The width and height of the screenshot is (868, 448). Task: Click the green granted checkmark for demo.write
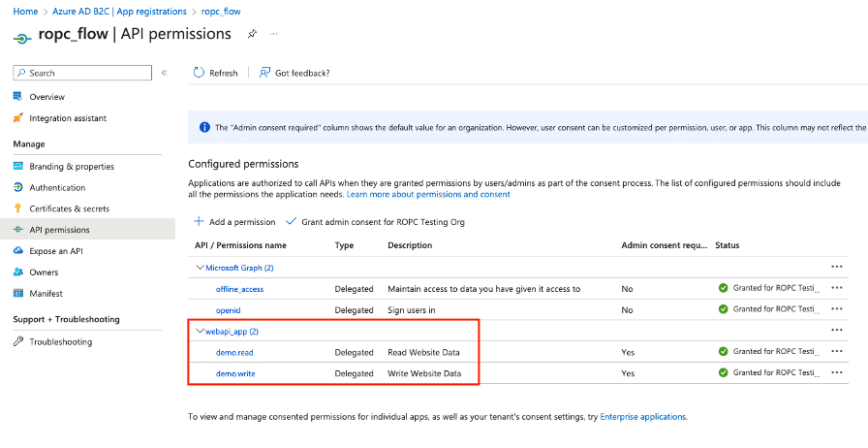pos(723,372)
